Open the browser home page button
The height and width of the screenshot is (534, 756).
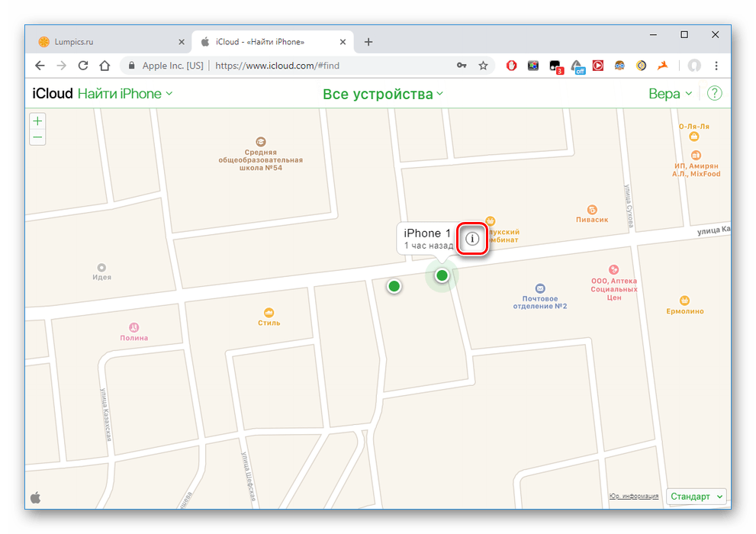105,66
